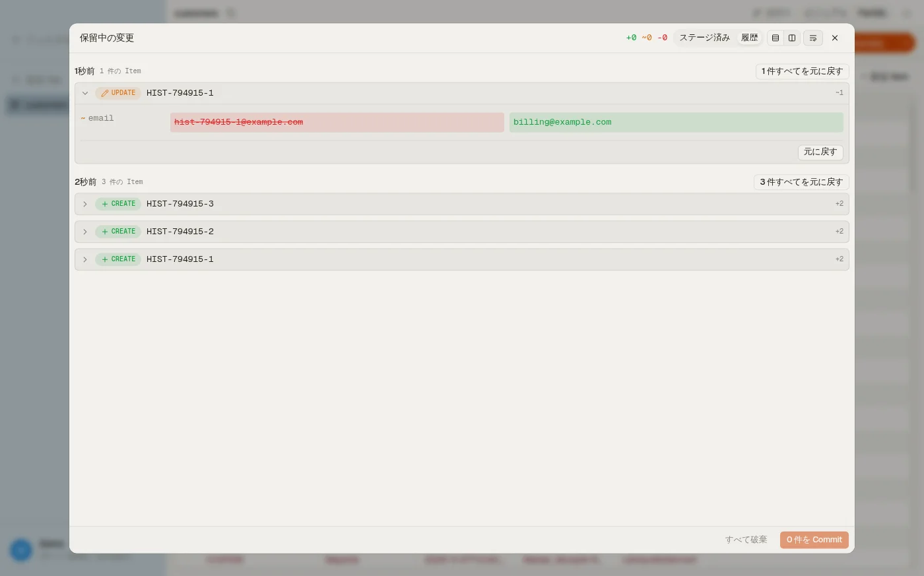924x576 pixels.
Task: Click the CREATE badge on HIST-794915-3
Action: pyautogui.click(x=118, y=204)
